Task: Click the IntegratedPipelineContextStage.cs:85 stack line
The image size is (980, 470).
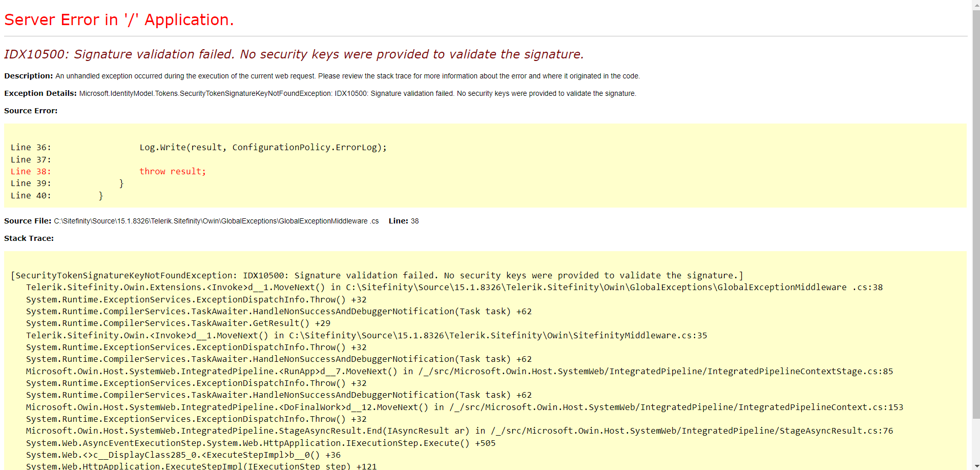Action: pos(459,372)
